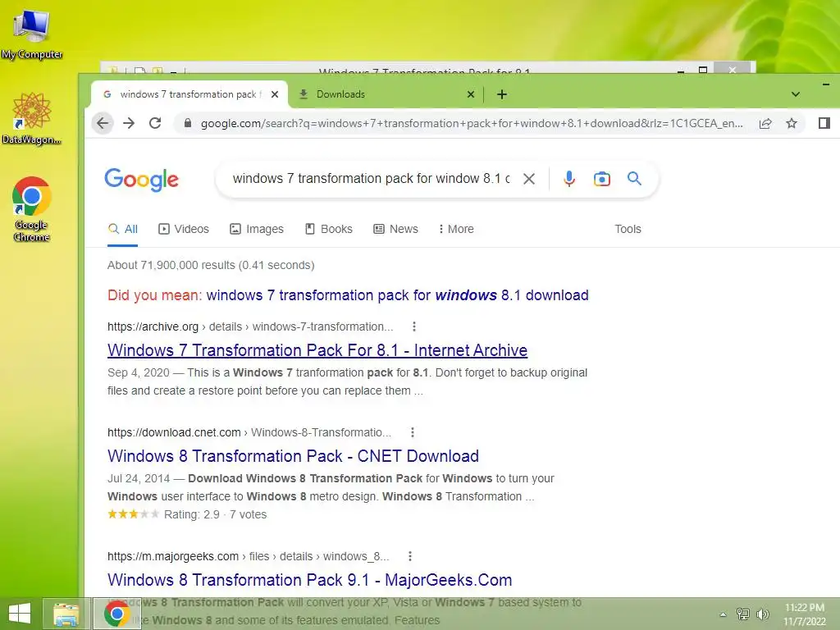
Task: Open the volume speaker tray icon
Action: [x=762, y=614]
